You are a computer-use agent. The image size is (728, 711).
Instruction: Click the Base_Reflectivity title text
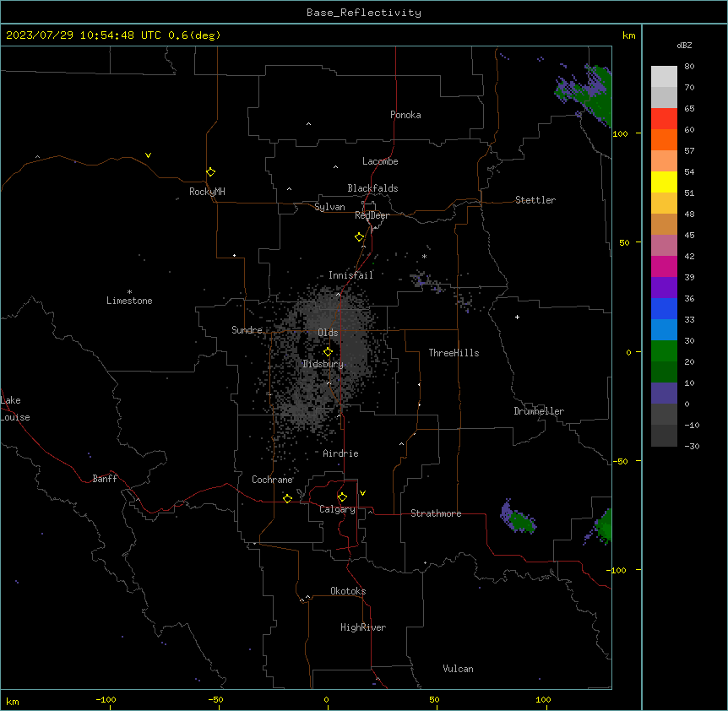[364, 13]
